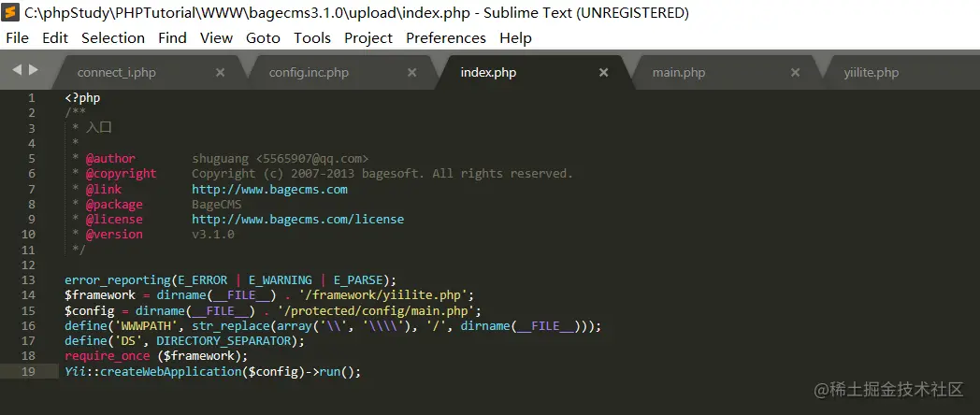Click the http://www.bagecms.com link text
This screenshot has height=415, width=980.
tap(269, 190)
